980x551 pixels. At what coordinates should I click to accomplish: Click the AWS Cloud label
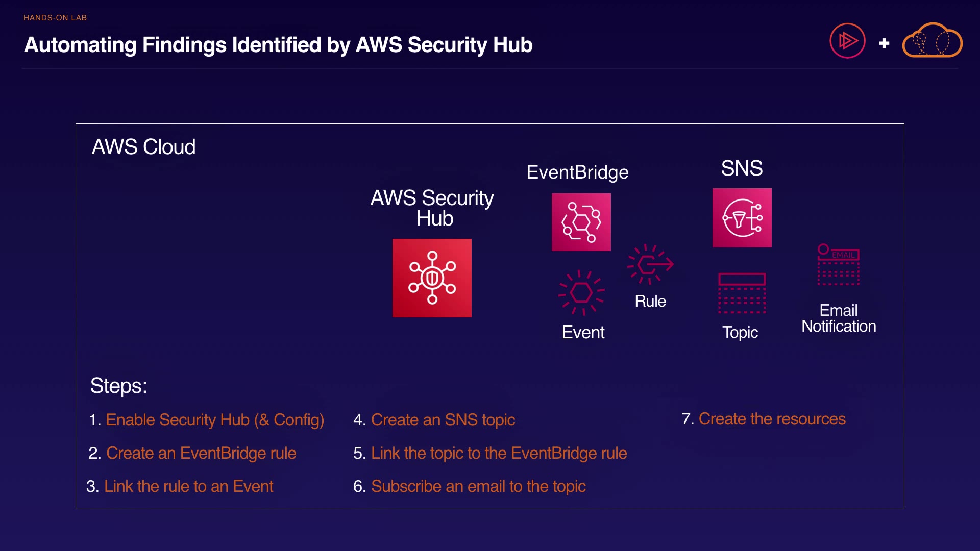143,147
